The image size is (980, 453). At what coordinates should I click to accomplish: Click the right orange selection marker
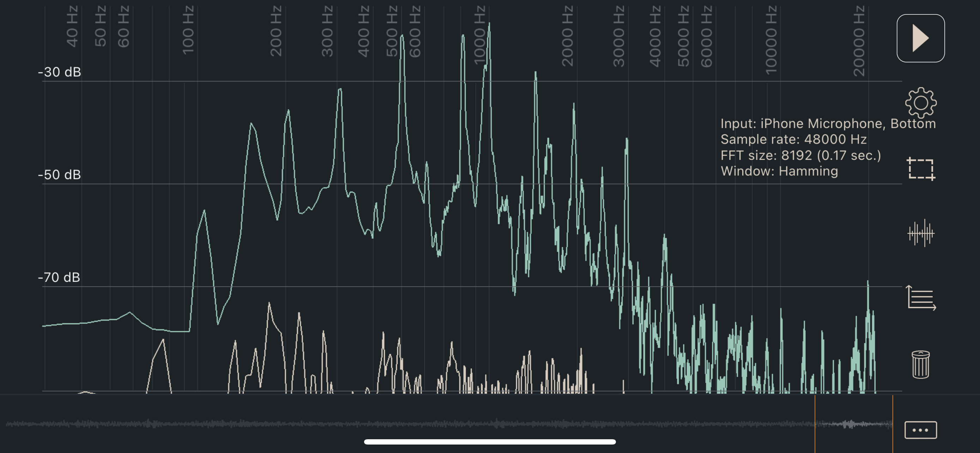tap(893, 424)
